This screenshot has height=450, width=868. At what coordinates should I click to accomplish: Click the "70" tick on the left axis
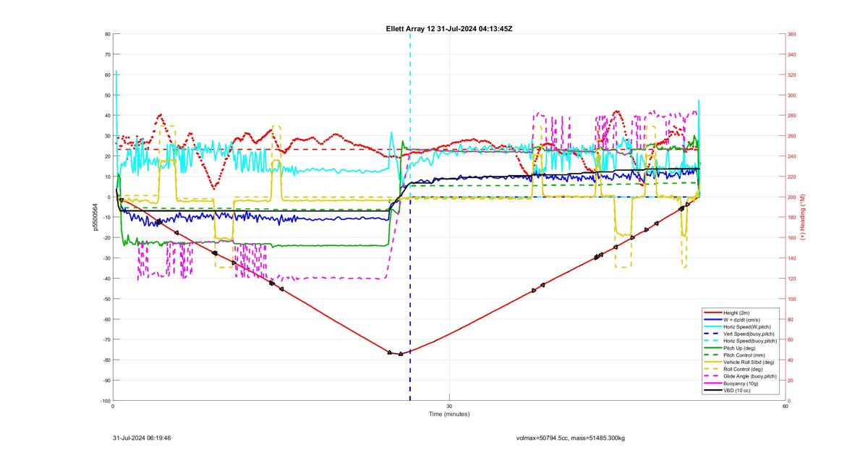(x=107, y=54)
